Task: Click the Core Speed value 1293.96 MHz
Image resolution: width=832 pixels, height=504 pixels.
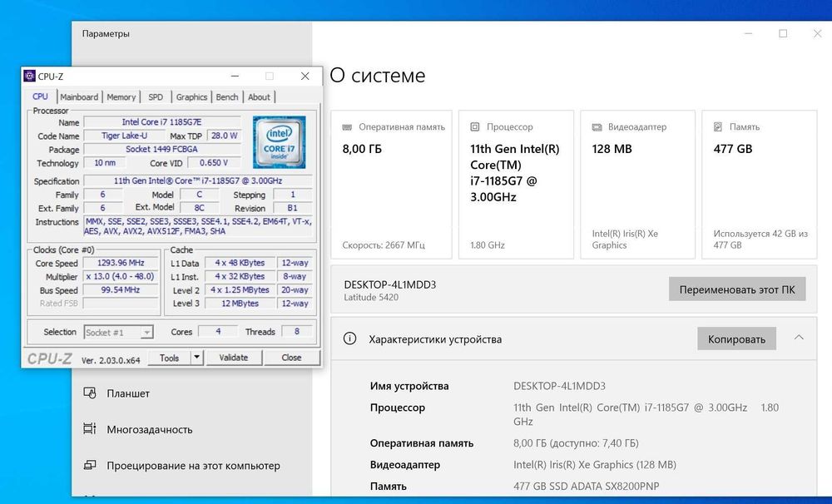Action: [121, 263]
